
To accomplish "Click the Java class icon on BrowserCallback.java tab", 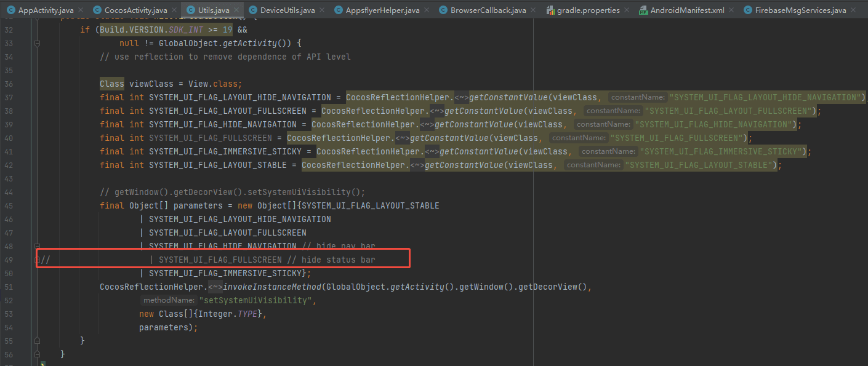I will click(x=444, y=10).
